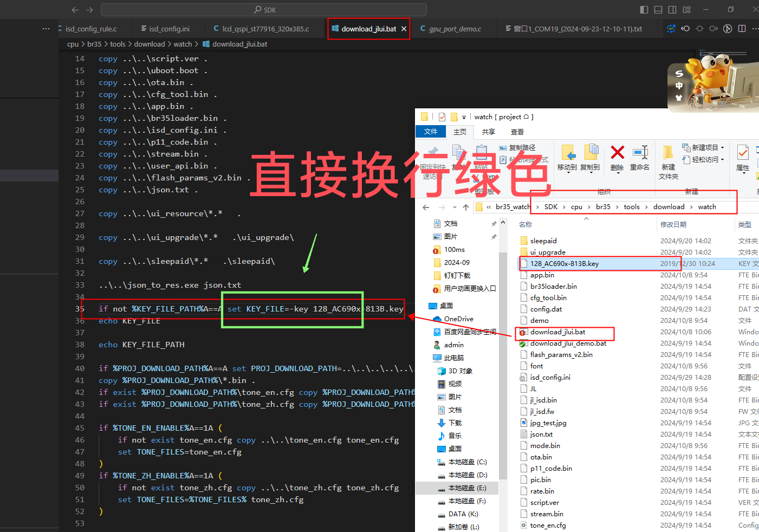Open the View (查看) ribbon tab
The width and height of the screenshot is (759, 532).
(x=517, y=132)
